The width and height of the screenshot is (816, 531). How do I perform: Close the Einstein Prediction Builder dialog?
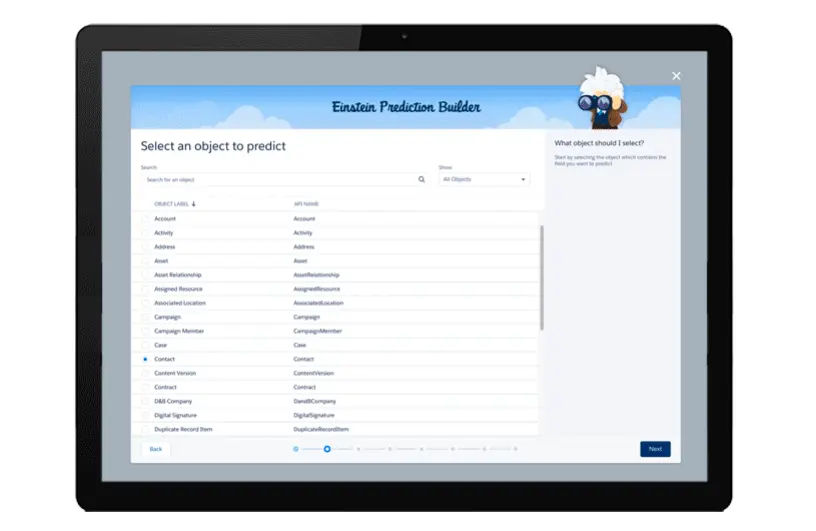(676, 76)
